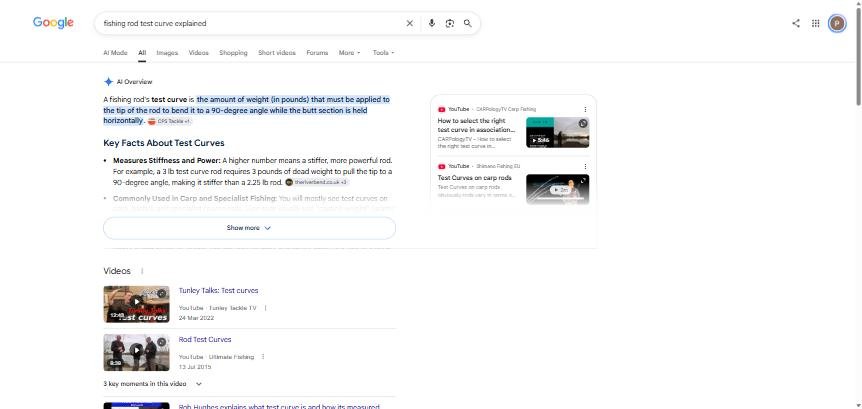This screenshot has width=862, height=409.
Task: Play the Shimano Test Curves thumbnail
Action: tap(557, 189)
